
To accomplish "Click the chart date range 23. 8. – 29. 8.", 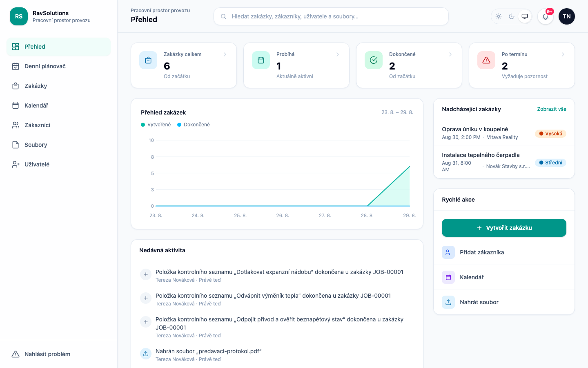I will (x=397, y=112).
